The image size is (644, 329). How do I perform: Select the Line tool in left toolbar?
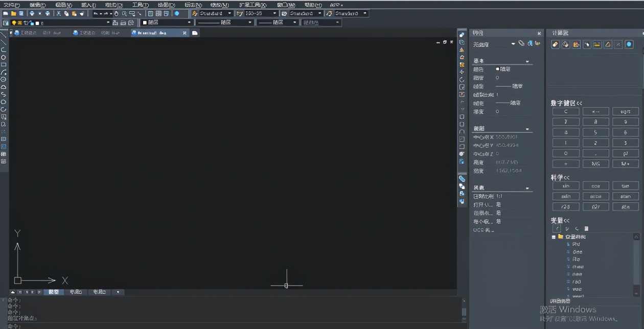pyautogui.click(x=4, y=35)
